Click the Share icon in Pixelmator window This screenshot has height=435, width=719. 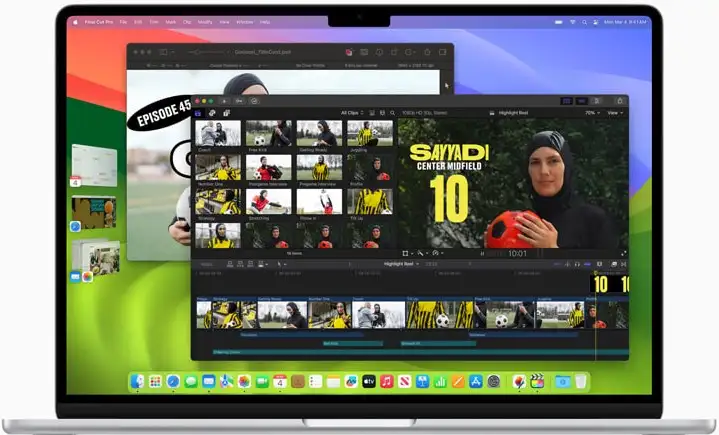pos(427,52)
